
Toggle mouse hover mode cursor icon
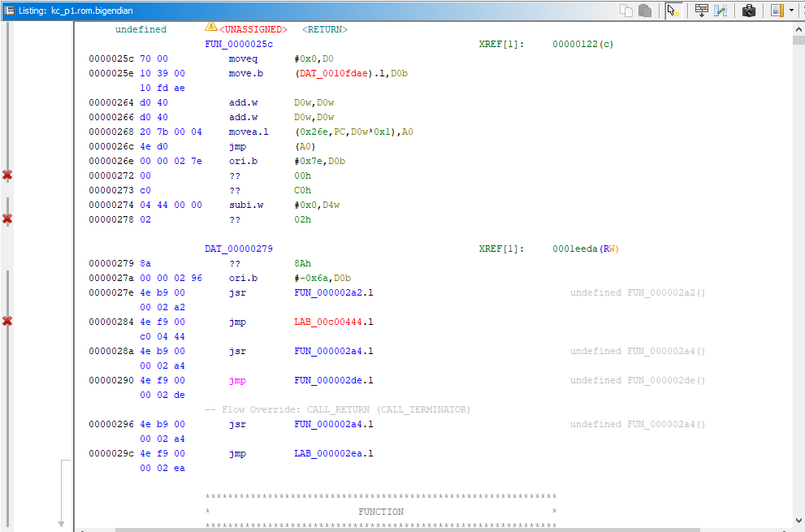[673, 11]
